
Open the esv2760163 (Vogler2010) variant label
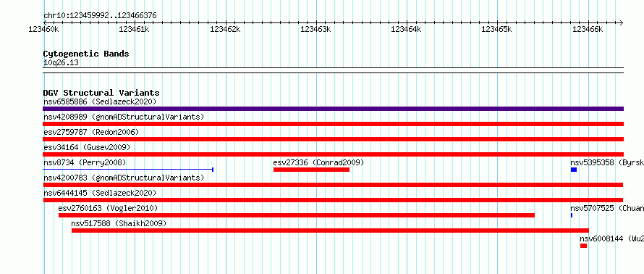coord(108,208)
